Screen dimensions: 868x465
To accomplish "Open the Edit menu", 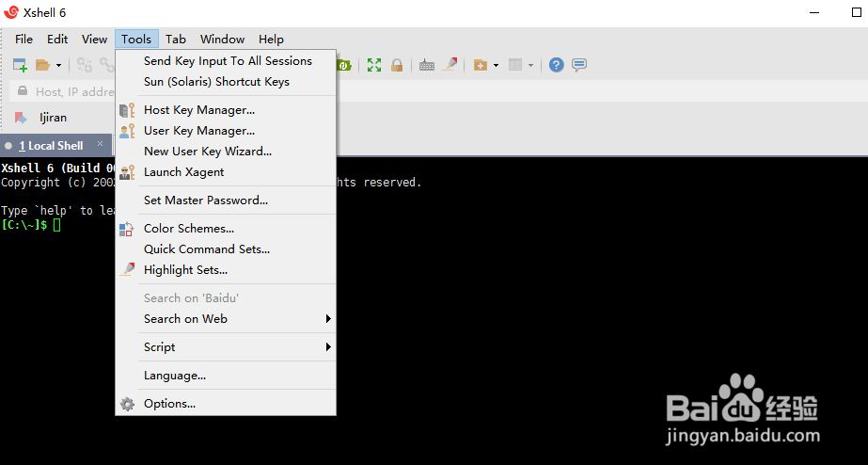I will click(x=57, y=40).
